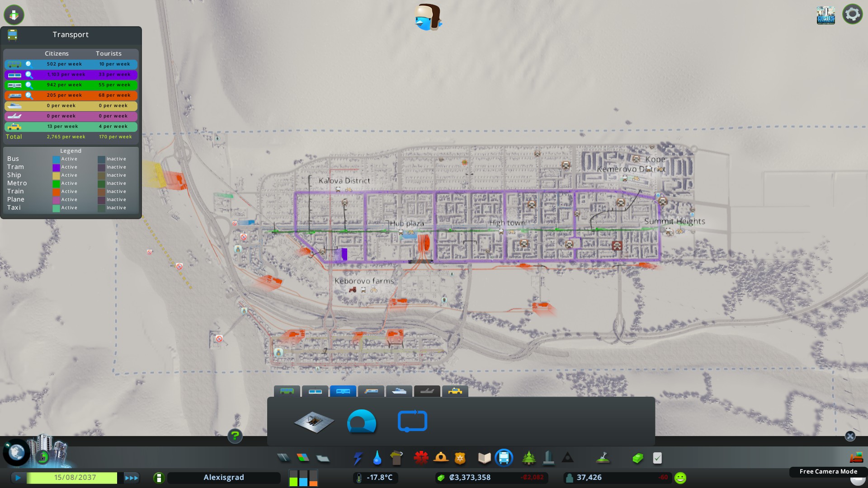Toggle bus lines visibility magnifier

(x=29, y=64)
